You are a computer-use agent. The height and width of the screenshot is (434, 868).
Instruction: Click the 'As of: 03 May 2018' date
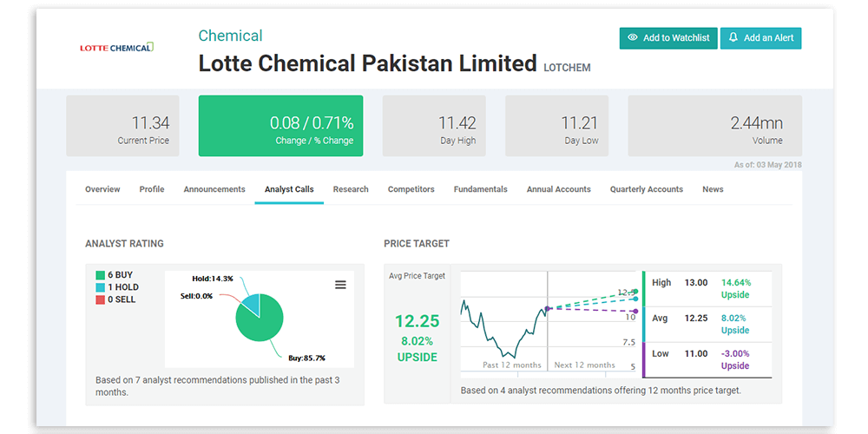(768, 165)
